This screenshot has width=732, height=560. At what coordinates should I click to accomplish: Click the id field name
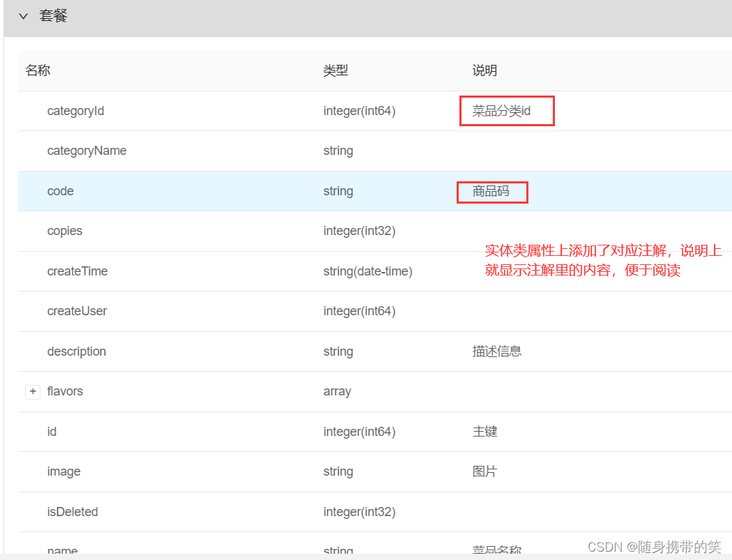tap(52, 432)
